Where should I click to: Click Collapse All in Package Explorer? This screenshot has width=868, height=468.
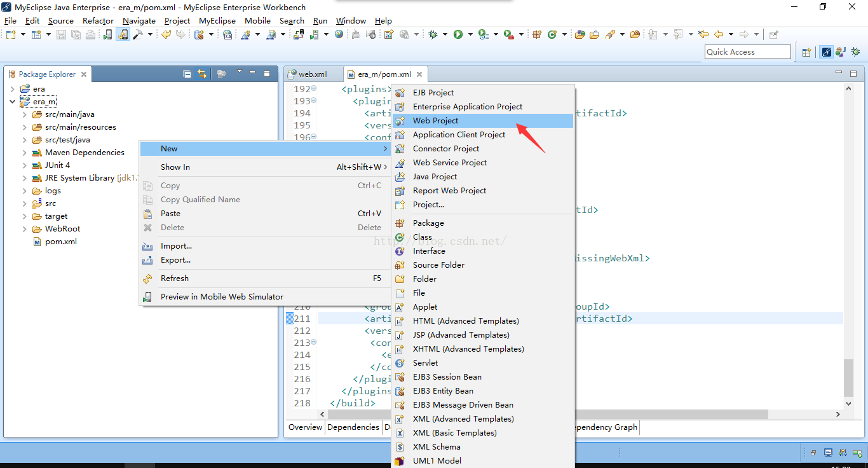(187, 74)
